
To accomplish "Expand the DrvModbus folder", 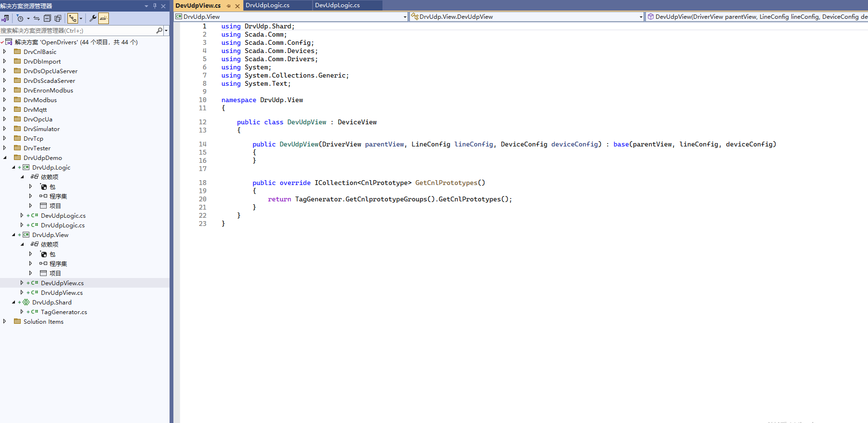I will pos(5,100).
